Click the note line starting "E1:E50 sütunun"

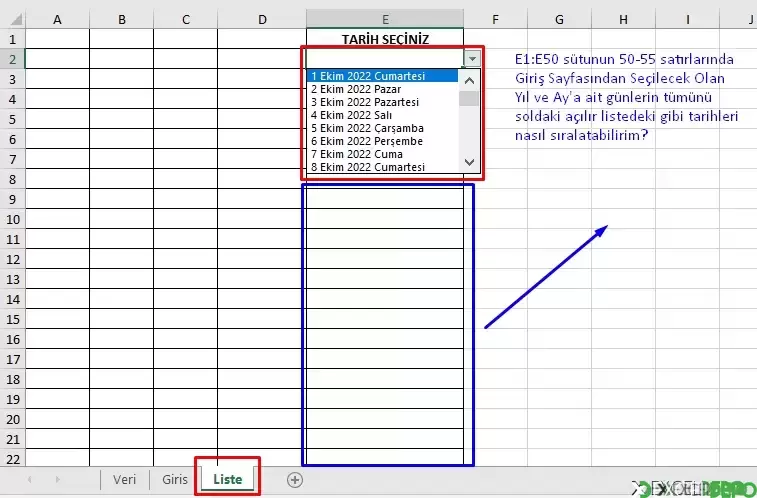coord(624,59)
